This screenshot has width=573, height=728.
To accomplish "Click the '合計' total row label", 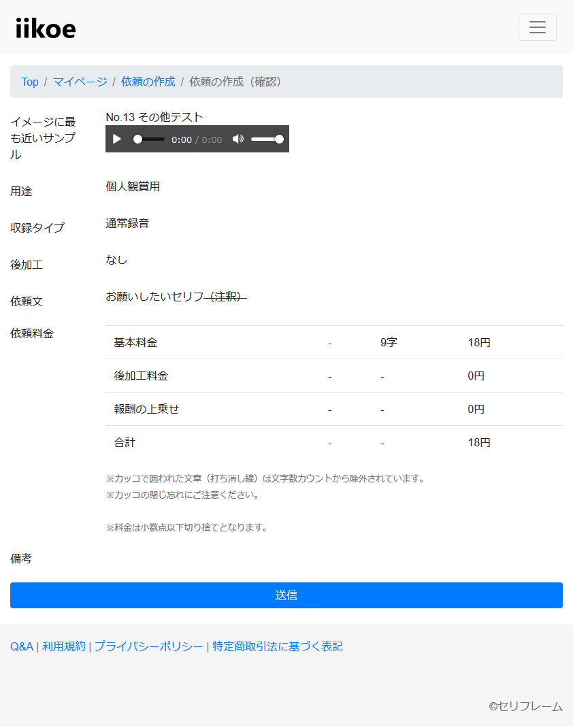I will [125, 442].
